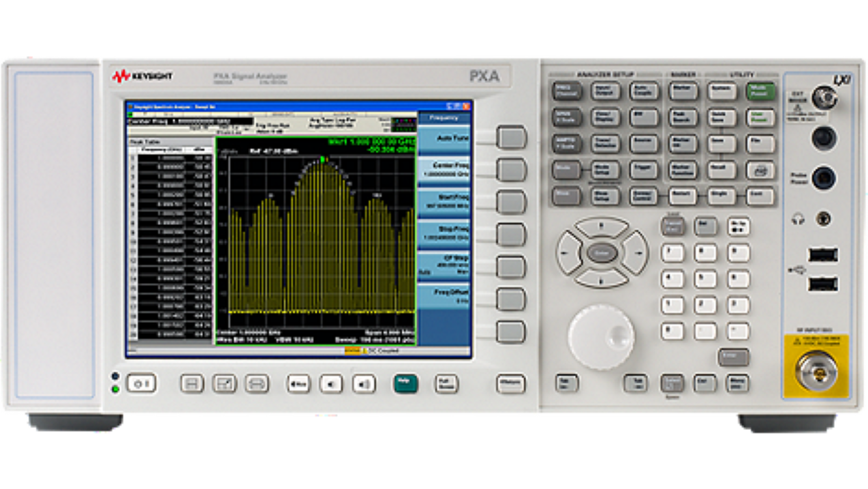Open the Trace/Detector key
This screenshot has height=489, width=868.
tap(606, 144)
